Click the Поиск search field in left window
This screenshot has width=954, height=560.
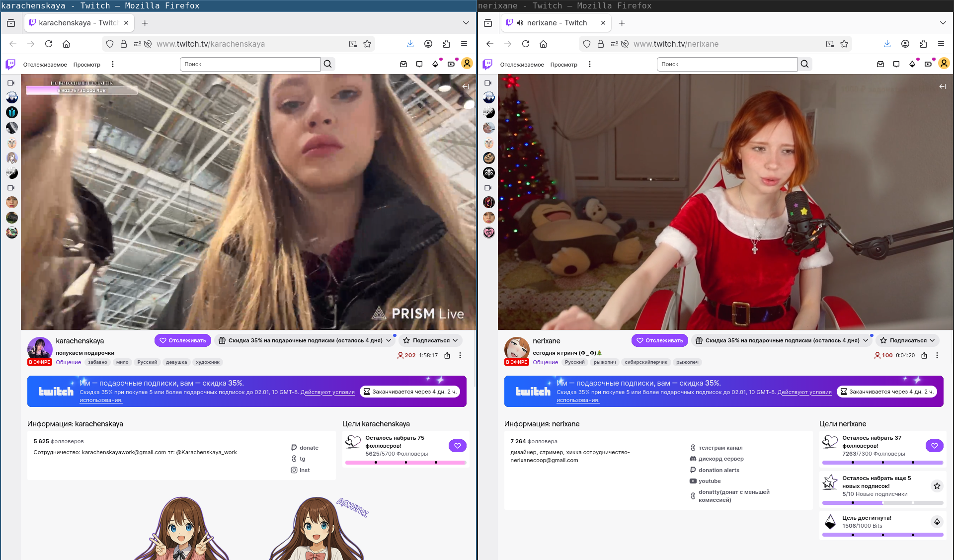[x=249, y=64]
